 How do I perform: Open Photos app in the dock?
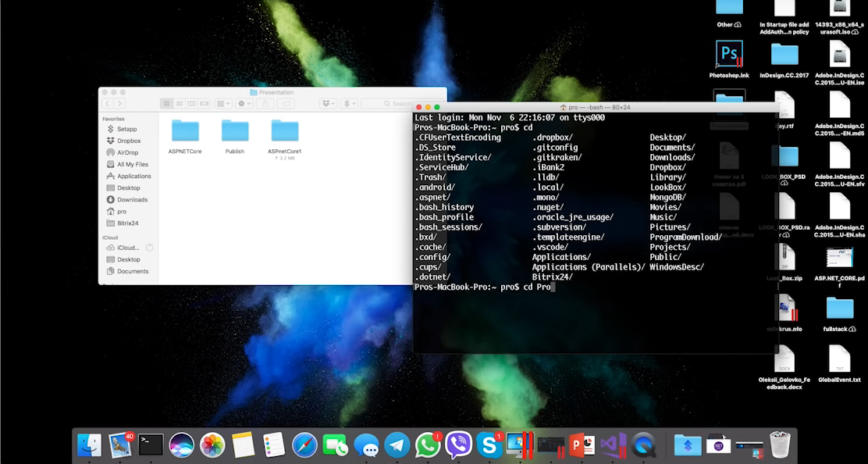[x=212, y=444]
